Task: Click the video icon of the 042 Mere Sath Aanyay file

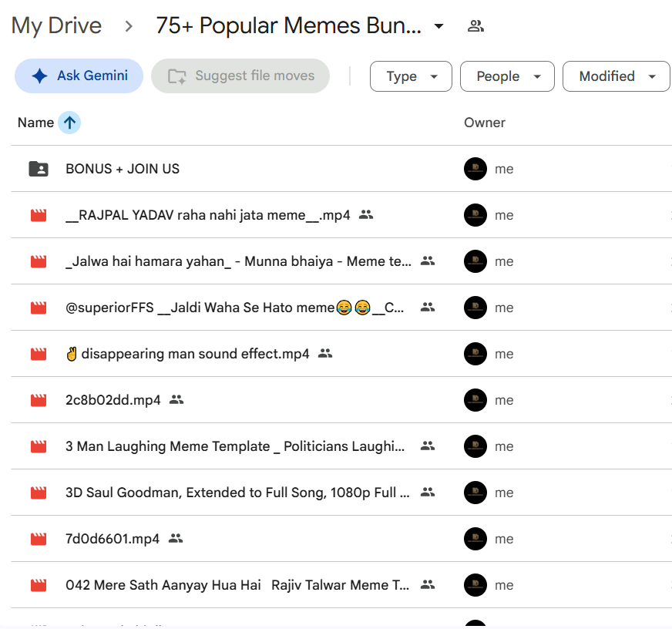Action: coord(39,586)
